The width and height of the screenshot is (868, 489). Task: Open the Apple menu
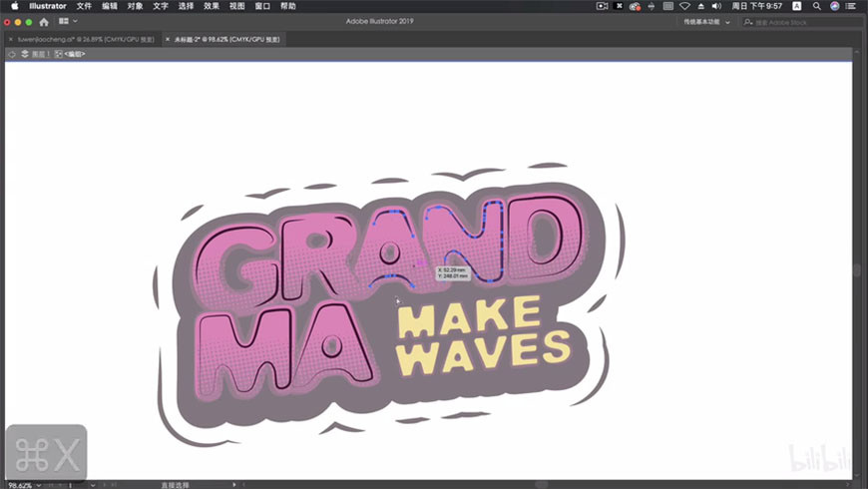(x=14, y=6)
